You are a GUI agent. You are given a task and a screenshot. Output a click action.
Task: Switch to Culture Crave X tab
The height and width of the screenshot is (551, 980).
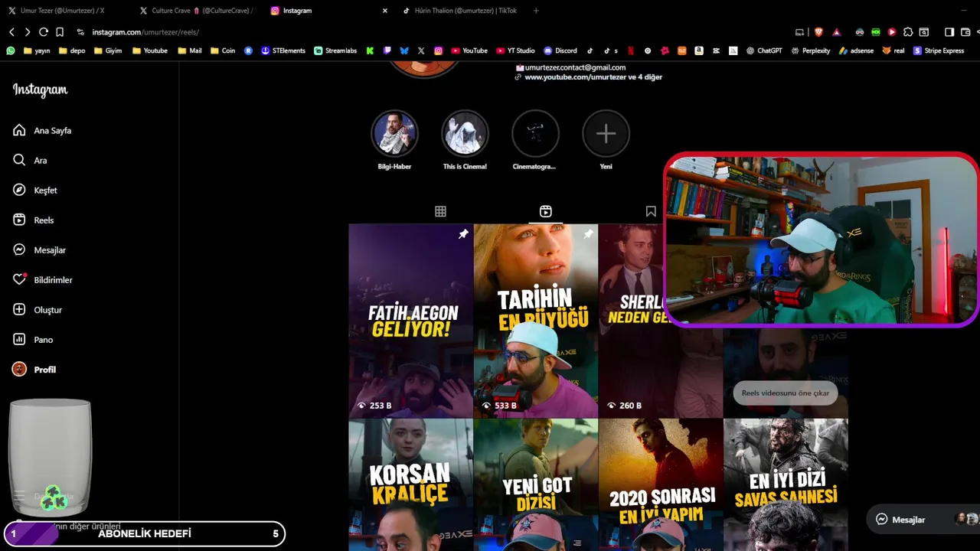click(x=196, y=11)
